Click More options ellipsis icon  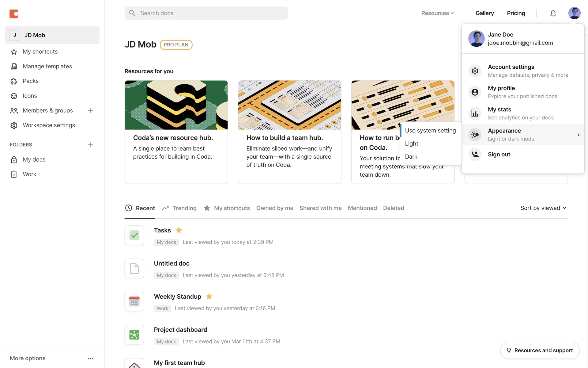tap(91, 358)
